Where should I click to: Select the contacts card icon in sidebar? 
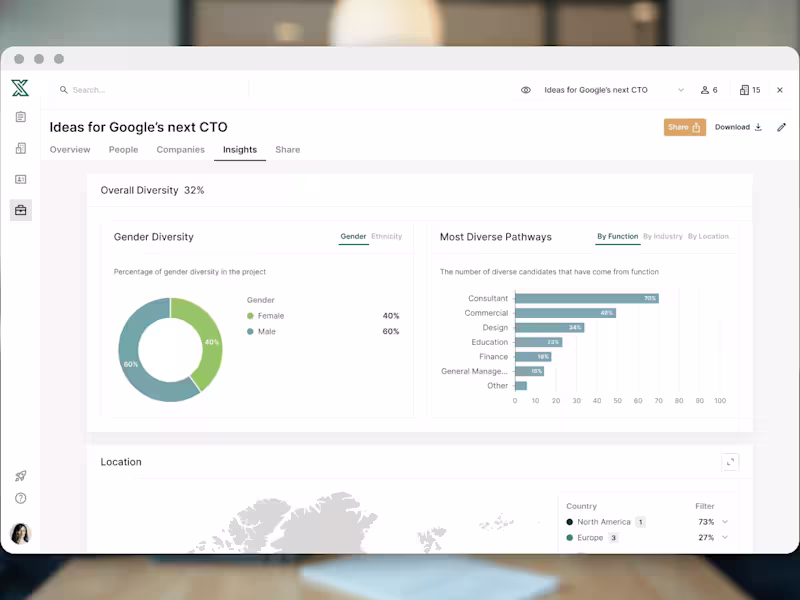[x=20, y=179]
